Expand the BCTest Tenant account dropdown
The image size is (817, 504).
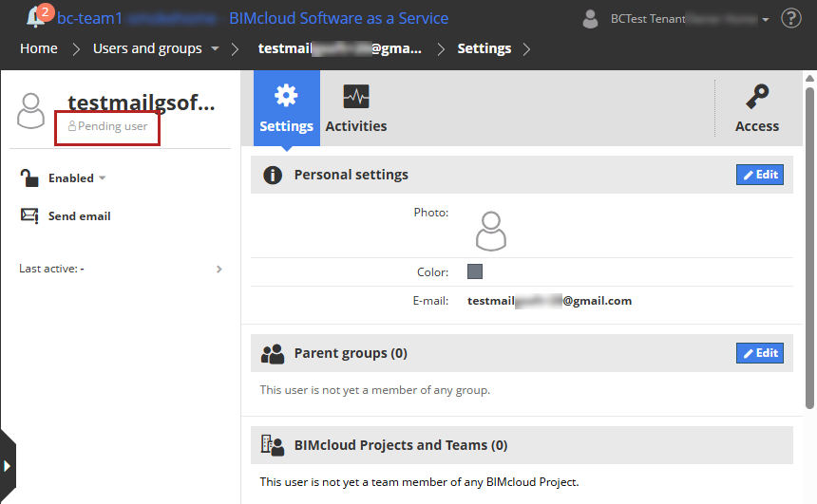pyautogui.click(x=765, y=19)
